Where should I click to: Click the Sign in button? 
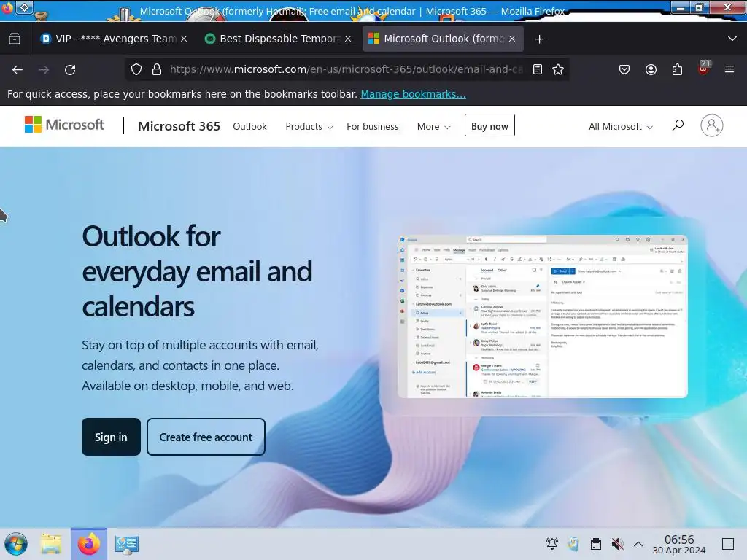tap(111, 437)
